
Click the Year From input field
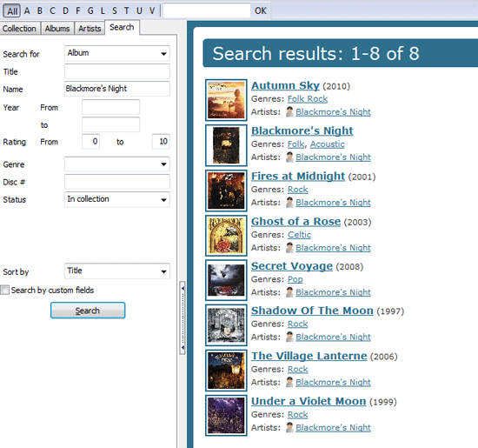point(110,107)
